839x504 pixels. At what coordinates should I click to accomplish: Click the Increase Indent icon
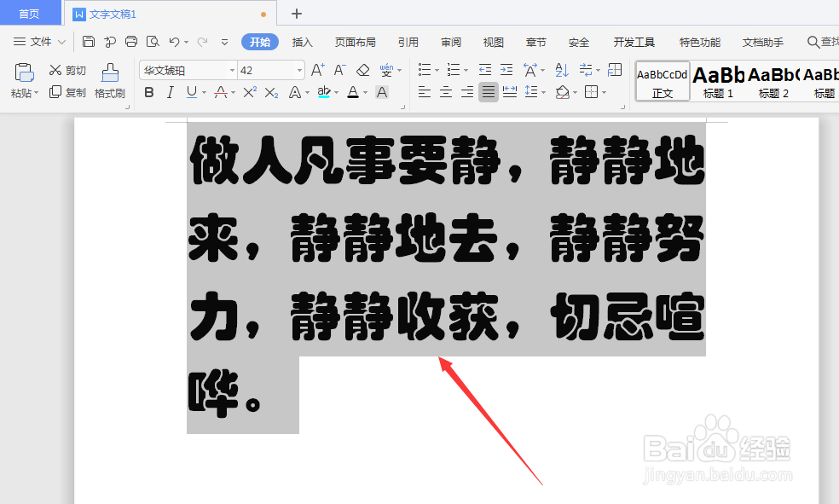506,70
